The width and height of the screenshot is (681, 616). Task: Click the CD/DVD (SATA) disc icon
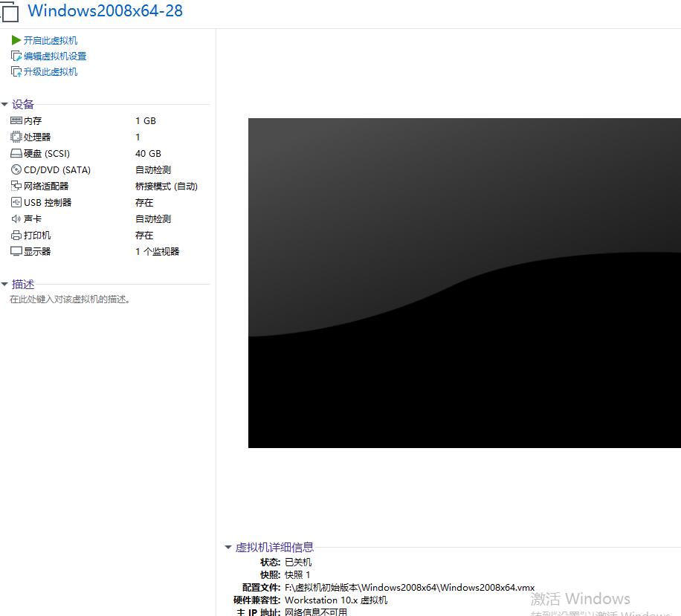pyautogui.click(x=16, y=169)
